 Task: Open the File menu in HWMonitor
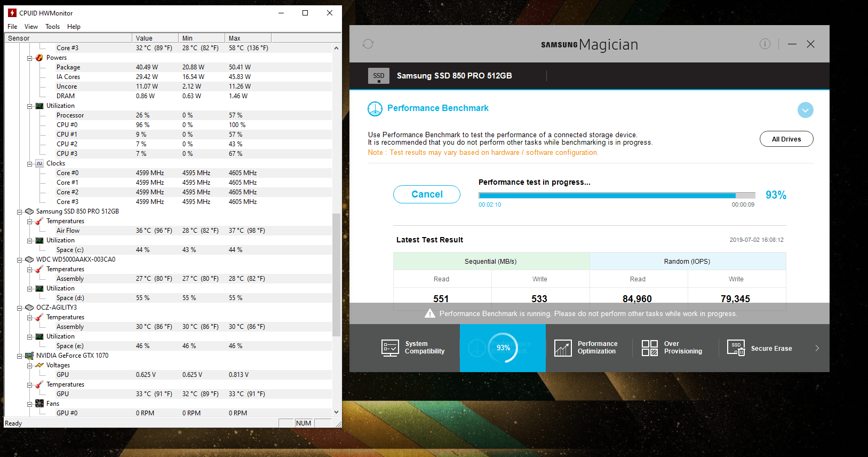pyautogui.click(x=12, y=27)
